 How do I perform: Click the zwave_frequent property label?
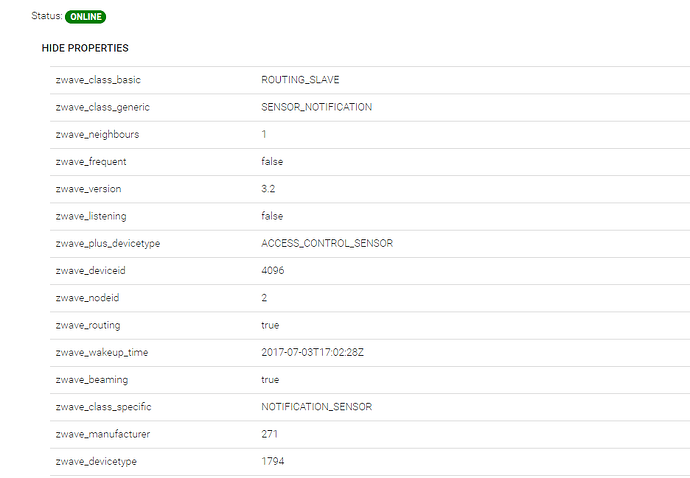[91, 161]
